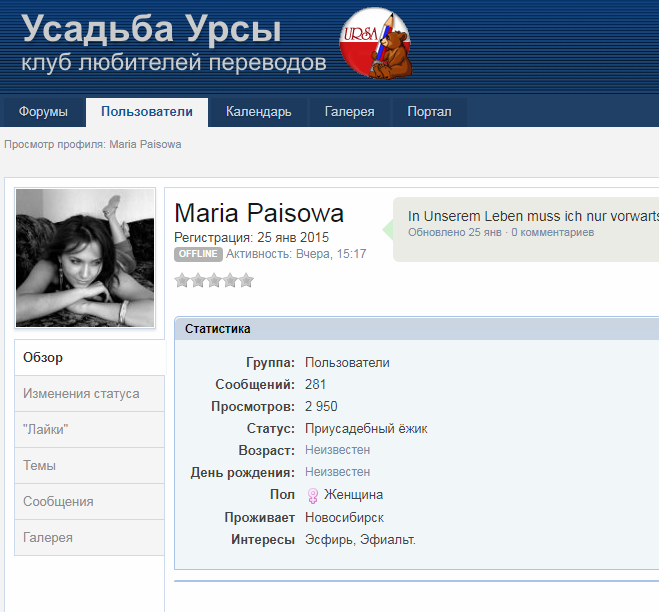Open the Сообщения sidebar section
This screenshot has height=612, width=659.
click(90, 501)
